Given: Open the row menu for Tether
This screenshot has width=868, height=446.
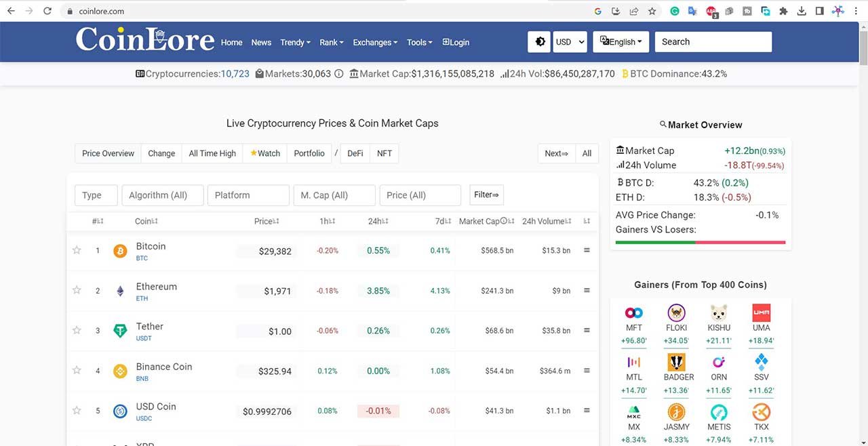Looking at the screenshot, I should pos(587,330).
